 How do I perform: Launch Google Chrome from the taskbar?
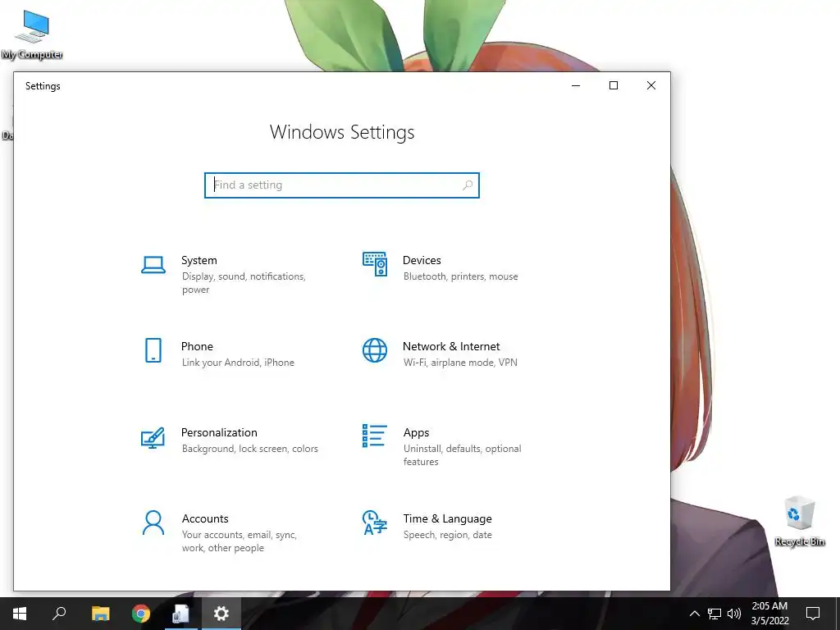[x=141, y=614]
